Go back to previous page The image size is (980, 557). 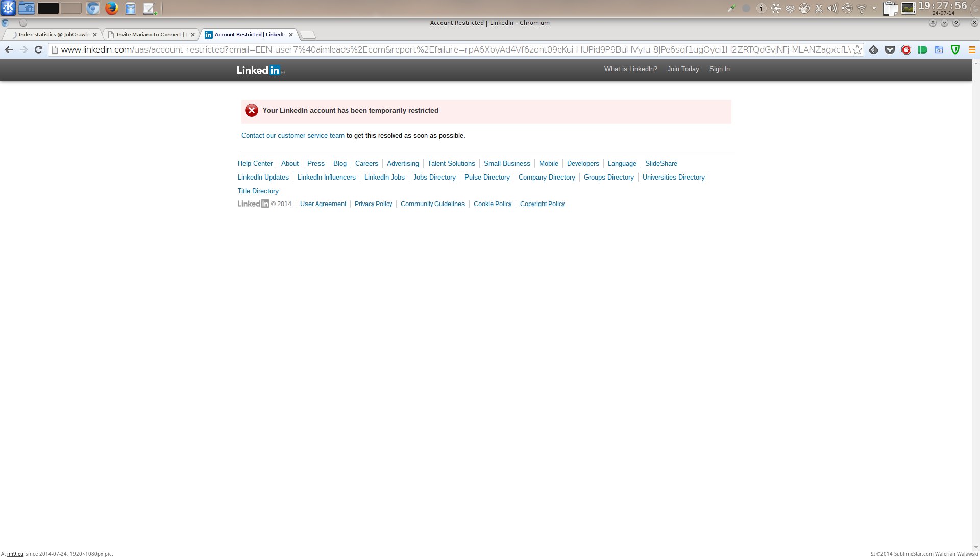9,49
